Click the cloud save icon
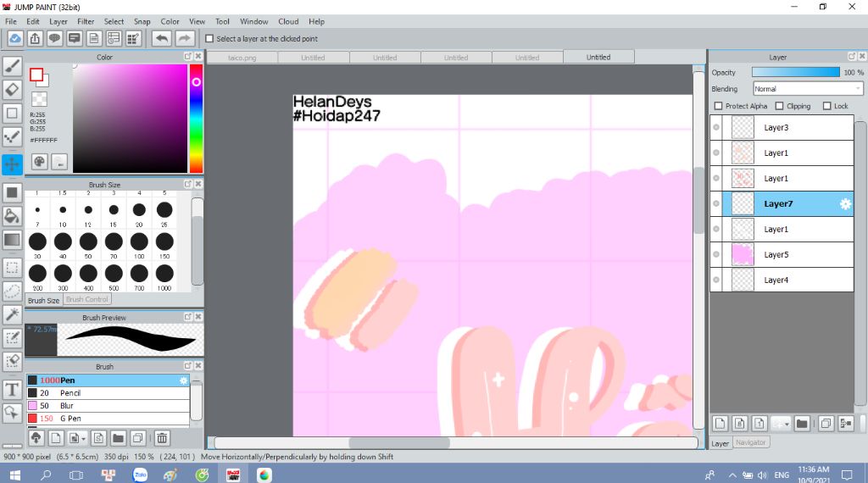Image resolution: width=868 pixels, height=483 pixels. pyautogui.click(x=15, y=39)
